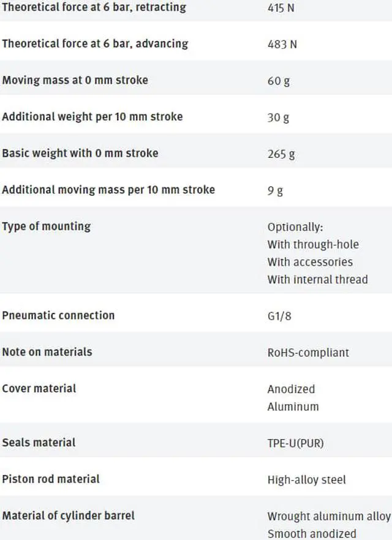
Task: Click the 'High-alloy steel' value
Action: 306,479
